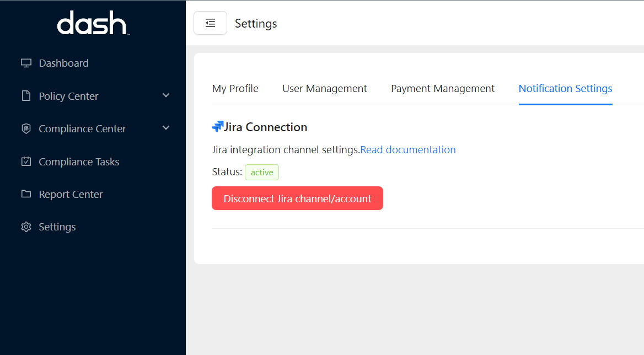Click the Jira logo beside Jira Connection
The width and height of the screenshot is (644, 355).
pos(218,127)
